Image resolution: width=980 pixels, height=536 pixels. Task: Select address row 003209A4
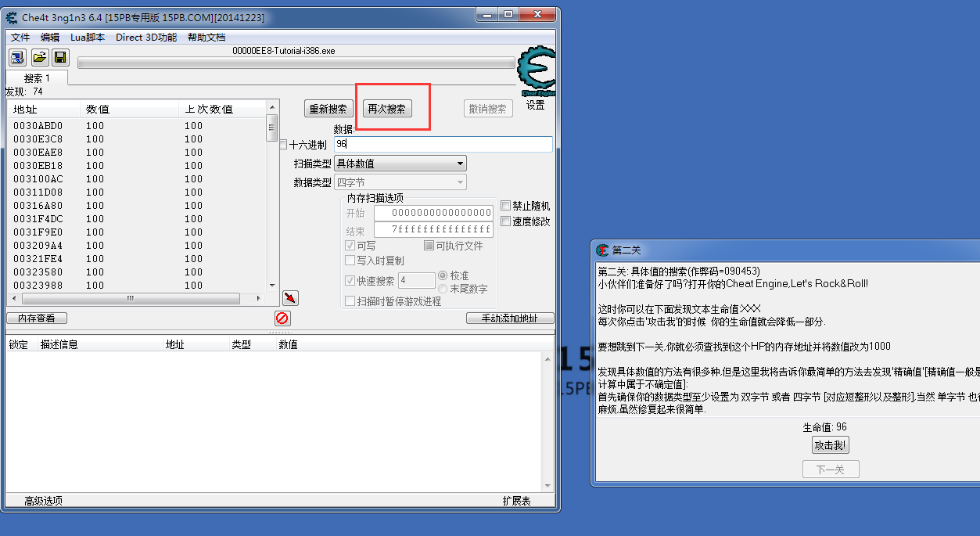click(137, 246)
